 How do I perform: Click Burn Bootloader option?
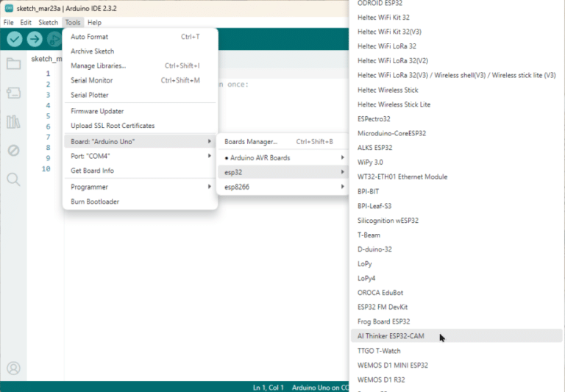(x=95, y=202)
